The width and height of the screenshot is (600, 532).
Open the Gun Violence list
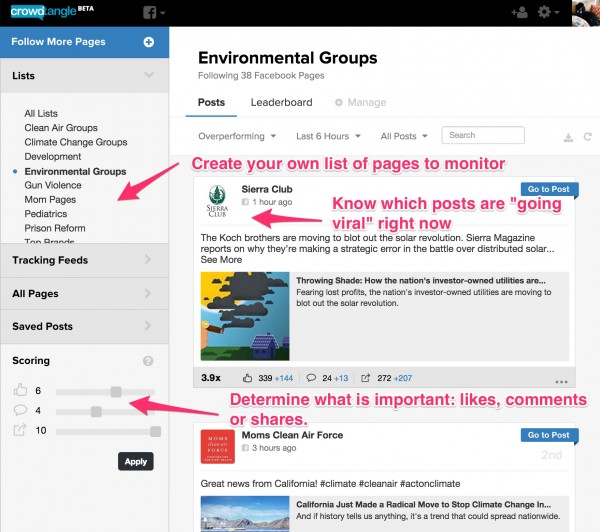(x=53, y=185)
